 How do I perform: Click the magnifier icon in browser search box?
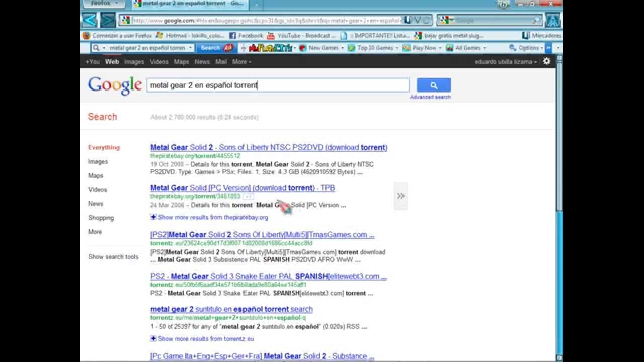[537, 21]
